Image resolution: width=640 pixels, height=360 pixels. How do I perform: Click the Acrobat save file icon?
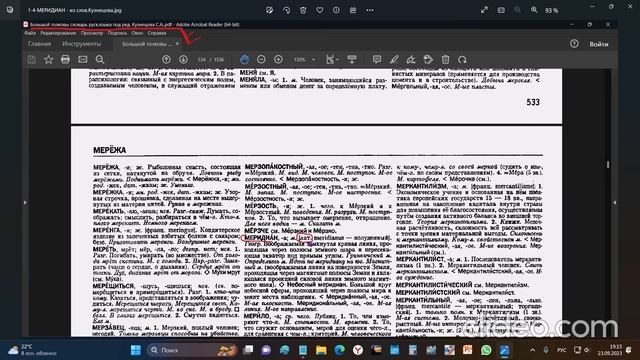tap(31, 60)
